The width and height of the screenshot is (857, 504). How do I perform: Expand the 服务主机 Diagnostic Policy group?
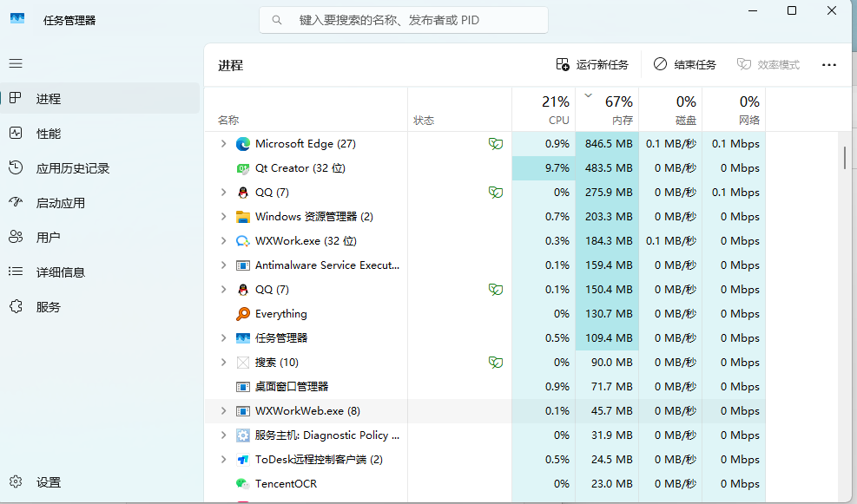(x=223, y=435)
